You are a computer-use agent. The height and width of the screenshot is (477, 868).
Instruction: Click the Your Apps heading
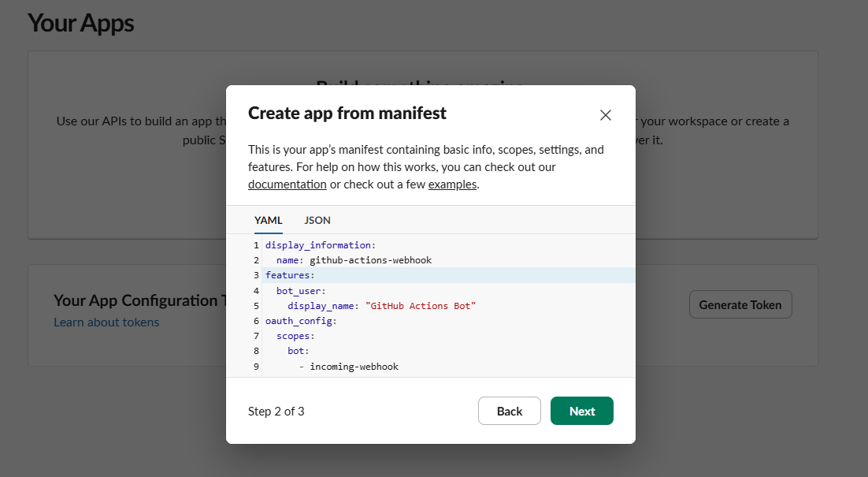coord(81,24)
